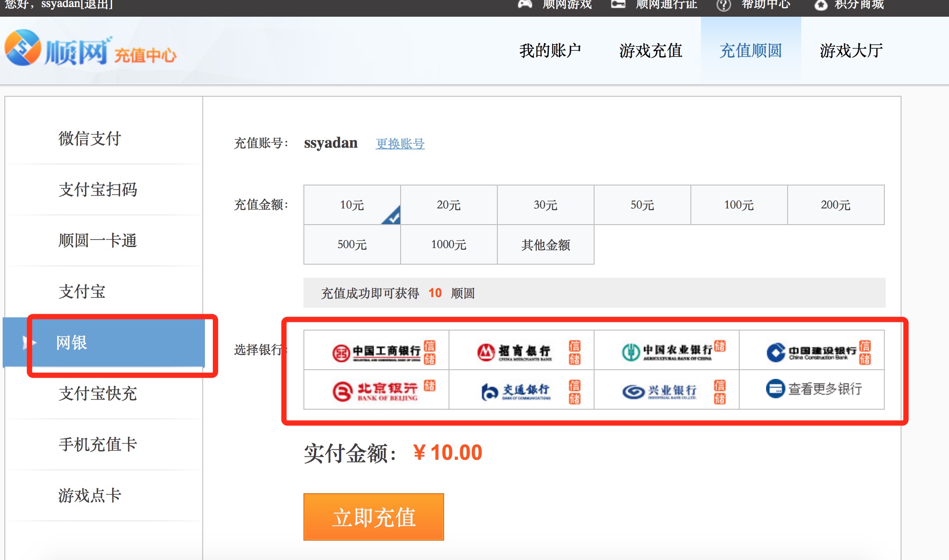Choose the 20元 recharge amount

[x=449, y=205]
